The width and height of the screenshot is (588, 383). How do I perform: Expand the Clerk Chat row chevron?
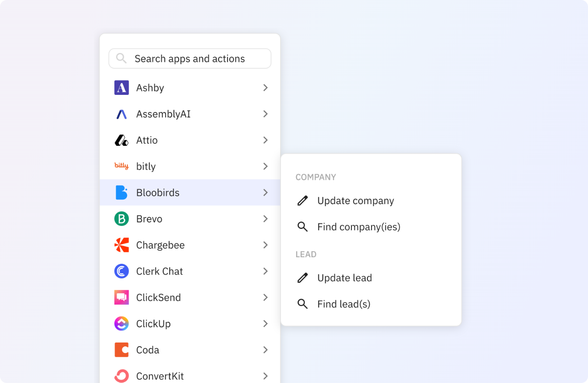coord(265,271)
